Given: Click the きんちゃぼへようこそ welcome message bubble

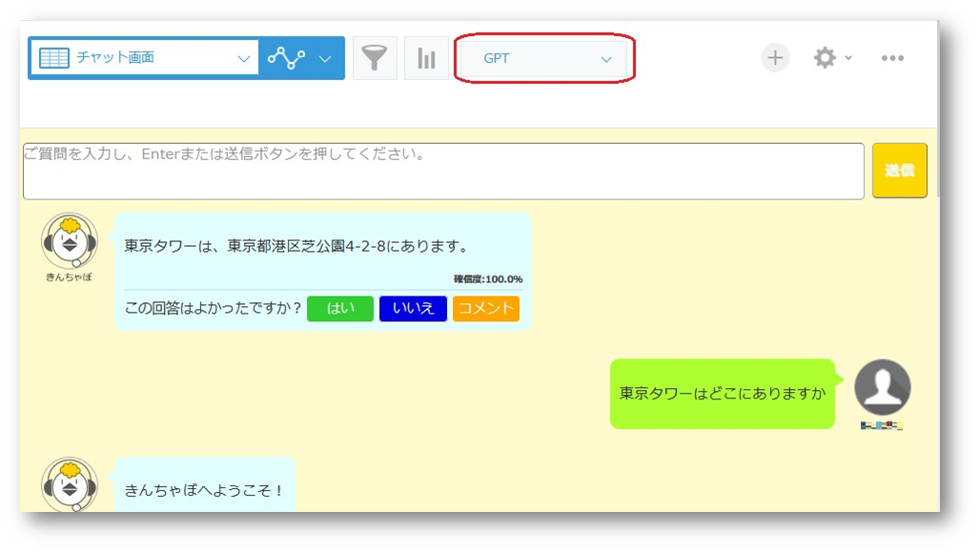Looking at the screenshot, I should click(x=204, y=490).
